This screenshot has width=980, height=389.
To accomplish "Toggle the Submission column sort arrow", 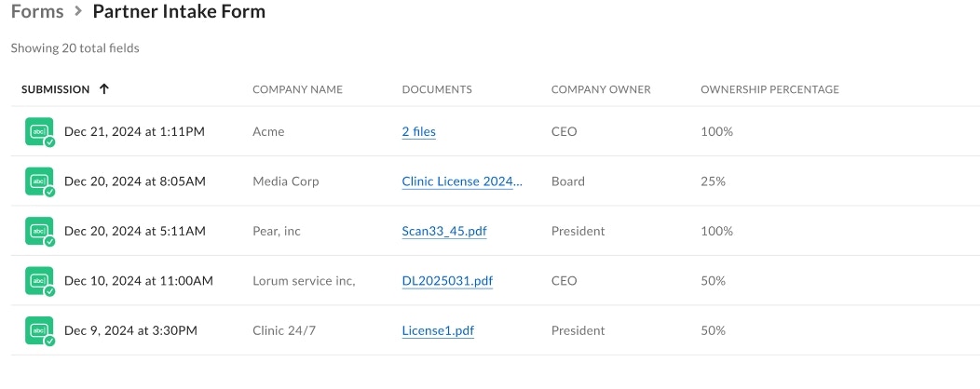I will click(x=103, y=89).
